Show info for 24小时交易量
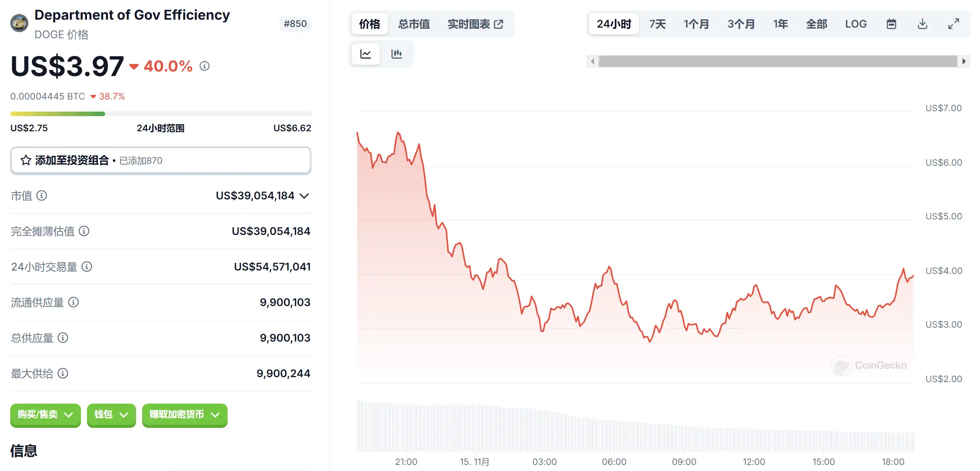Image resolution: width=980 pixels, height=471 pixels. 87,267
